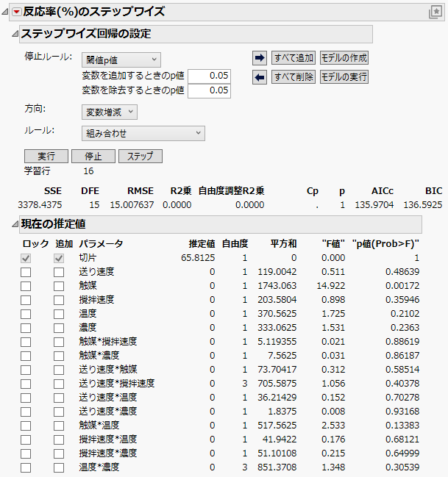Viewport: 448px width, 477px height.
Task: Check the 追加 box for 温度
Action: 59,314
